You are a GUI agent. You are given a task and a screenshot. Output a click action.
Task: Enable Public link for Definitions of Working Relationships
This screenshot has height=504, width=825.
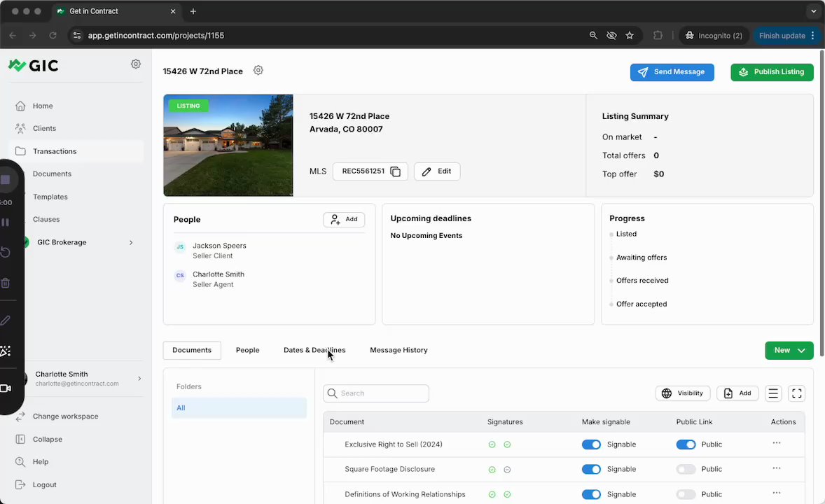click(x=686, y=494)
